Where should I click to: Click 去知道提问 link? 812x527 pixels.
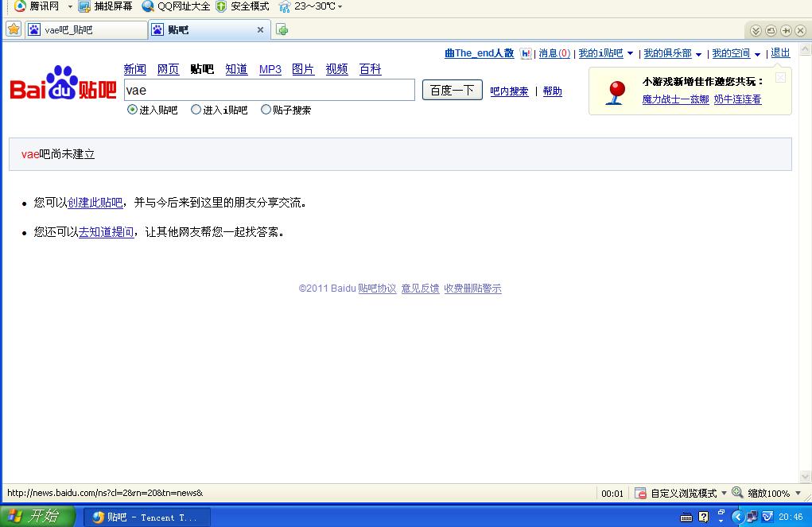pyautogui.click(x=106, y=232)
